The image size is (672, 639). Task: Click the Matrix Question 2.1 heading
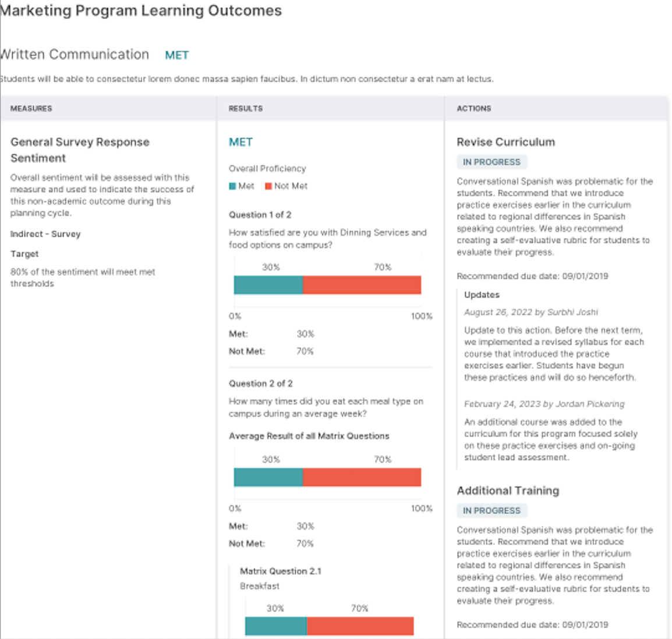(281, 571)
